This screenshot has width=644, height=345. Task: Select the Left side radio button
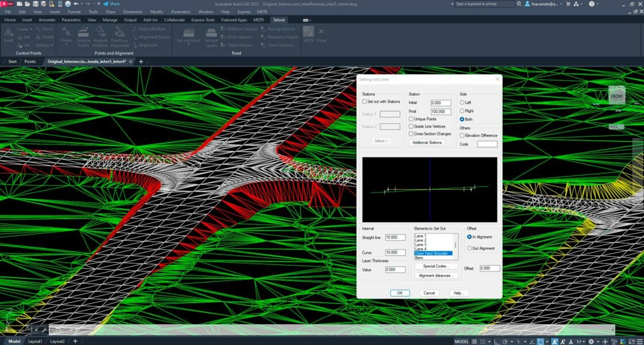(462, 102)
